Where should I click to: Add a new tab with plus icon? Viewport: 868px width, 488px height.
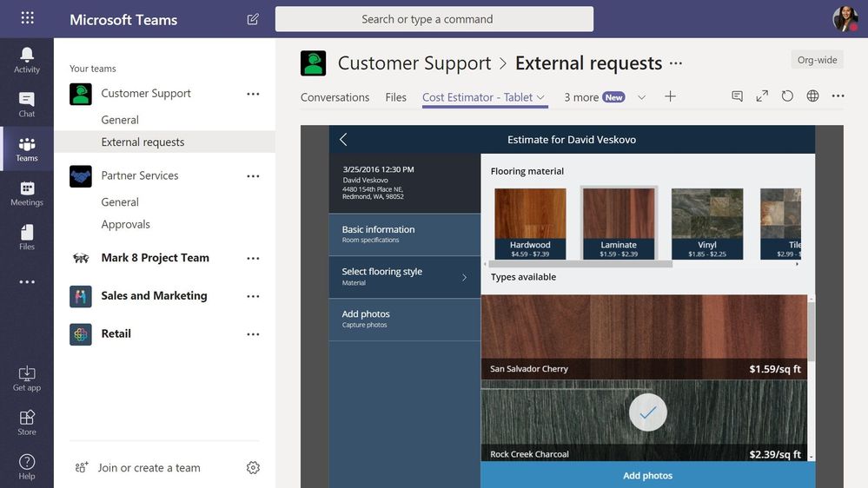(670, 96)
